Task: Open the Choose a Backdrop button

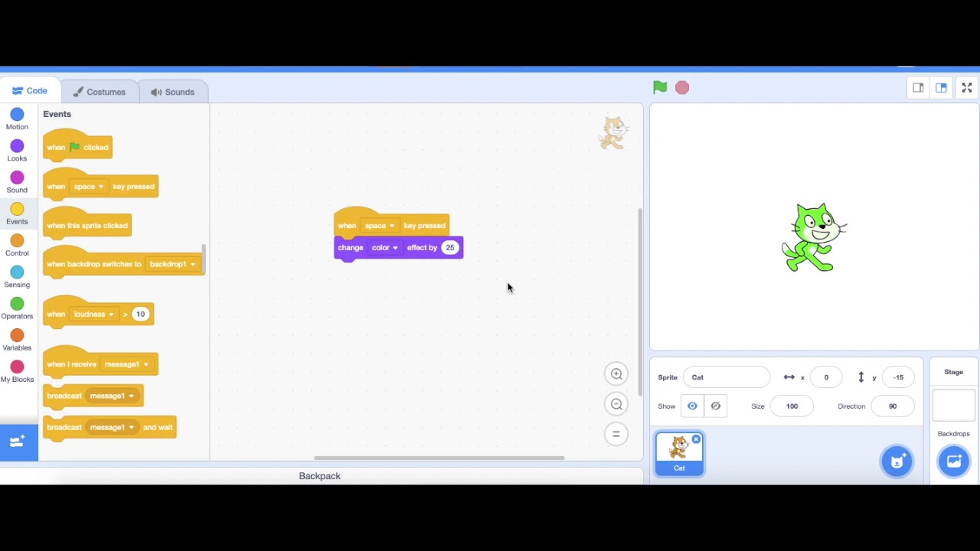Action: click(x=954, y=461)
